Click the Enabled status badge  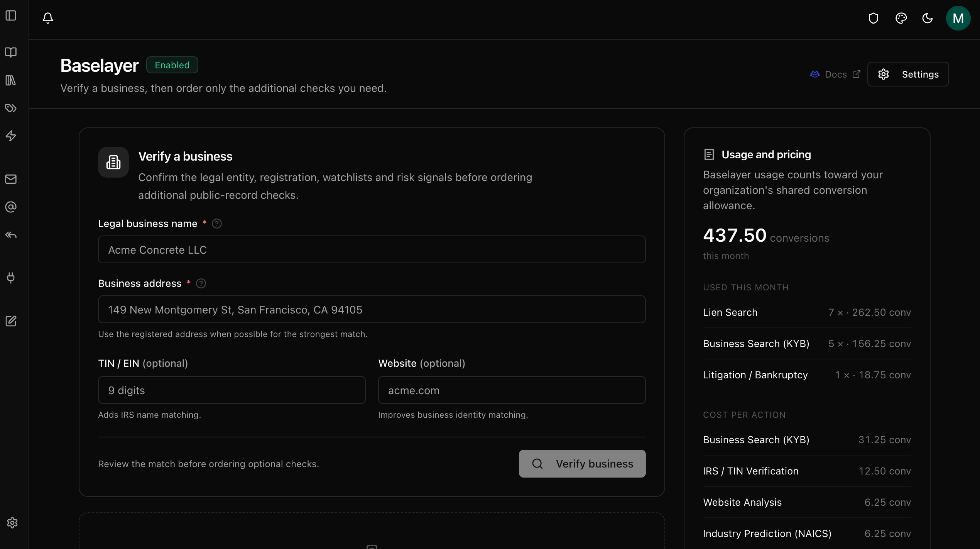(x=172, y=65)
